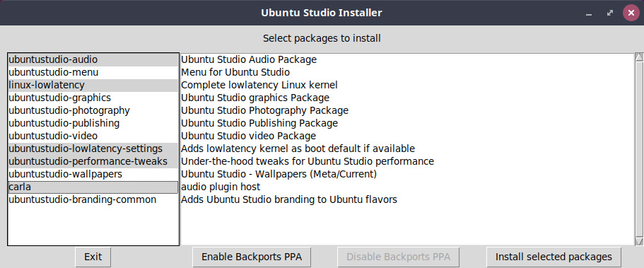Select the ubuntustudio-wallpapers package
This screenshot has height=268, width=644.
coord(93,174)
